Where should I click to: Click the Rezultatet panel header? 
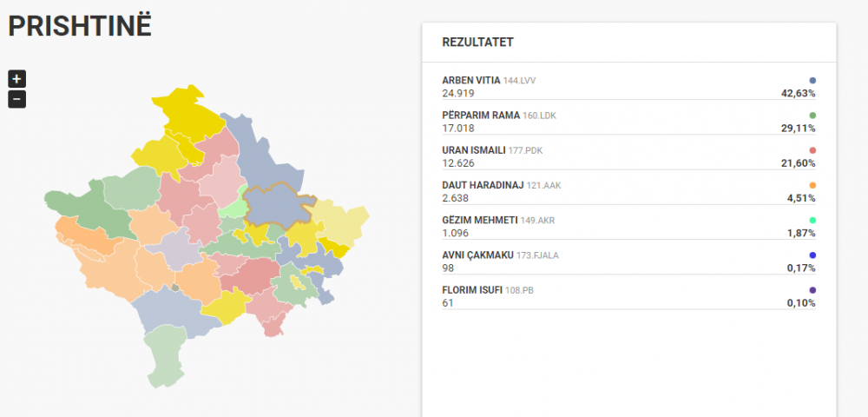pyautogui.click(x=628, y=43)
